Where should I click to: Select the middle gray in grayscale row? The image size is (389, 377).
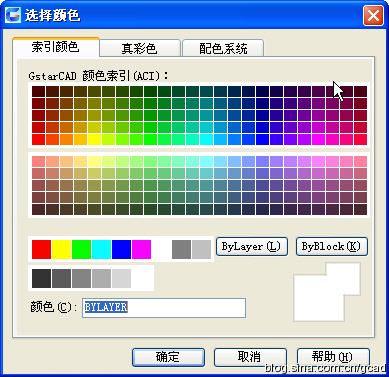pos(81,279)
